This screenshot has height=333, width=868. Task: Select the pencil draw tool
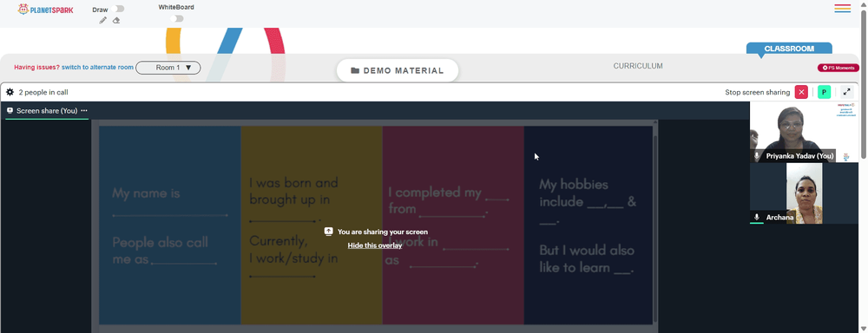pos(103,21)
